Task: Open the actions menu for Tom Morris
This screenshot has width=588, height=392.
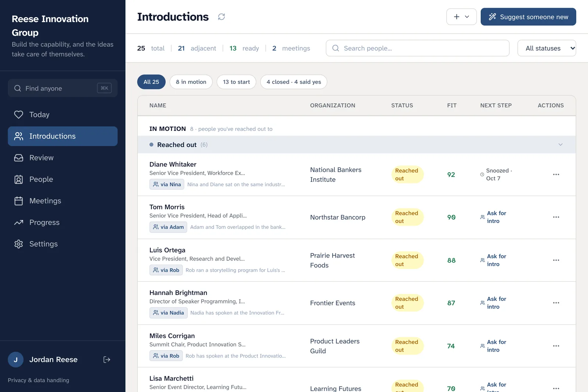Action: (556, 217)
